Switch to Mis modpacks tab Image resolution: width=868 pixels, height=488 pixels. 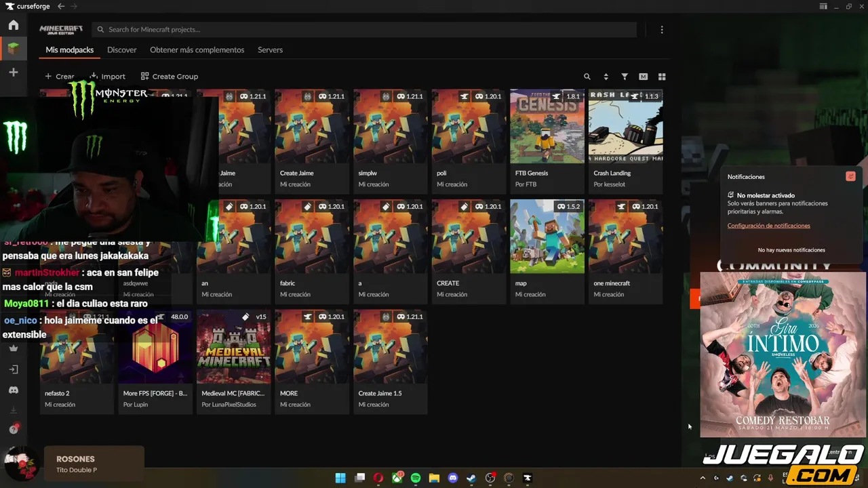pos(70,49)
